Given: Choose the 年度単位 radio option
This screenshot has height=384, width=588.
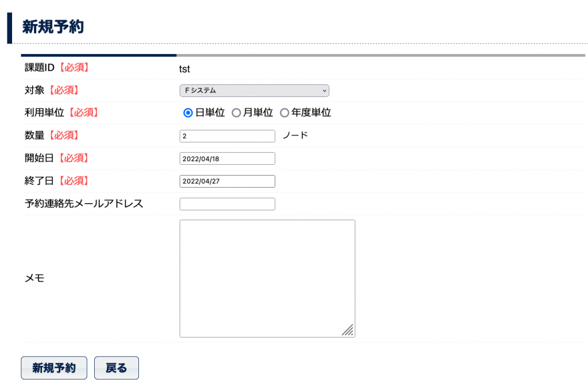Looking at the screenshot, I should point(284,113).
